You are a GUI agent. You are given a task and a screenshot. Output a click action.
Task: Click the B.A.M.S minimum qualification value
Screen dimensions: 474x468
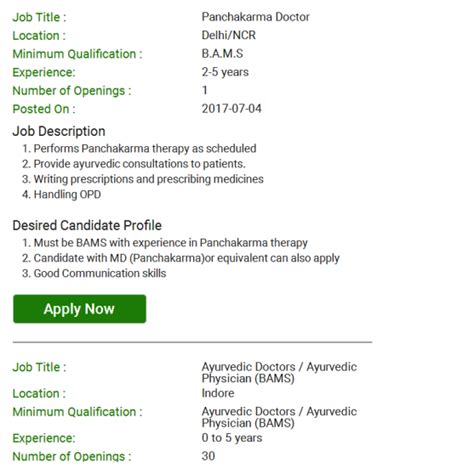tap(222, 53)
